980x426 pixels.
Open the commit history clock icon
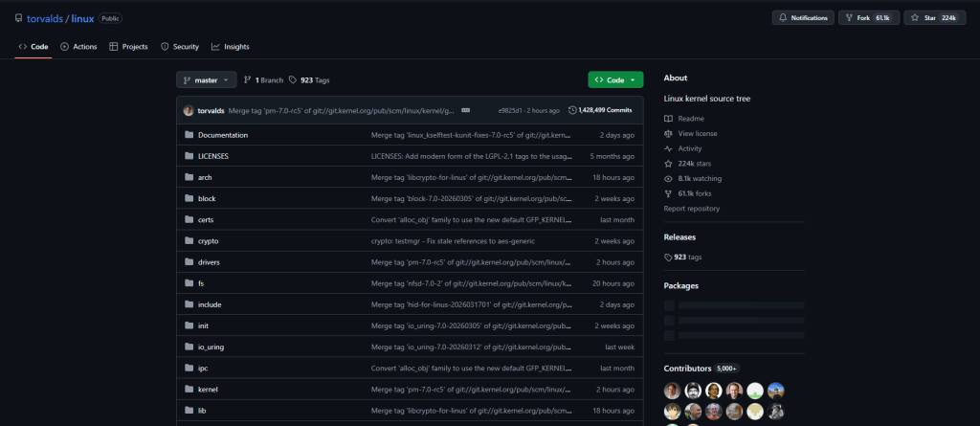click(572, 110)
